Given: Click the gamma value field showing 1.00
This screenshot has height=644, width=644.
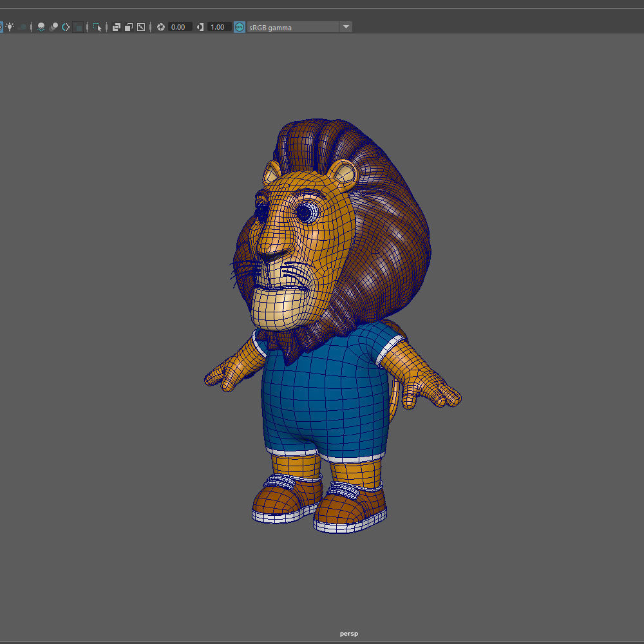Looking at the screenshot, I should coord(218,27).
